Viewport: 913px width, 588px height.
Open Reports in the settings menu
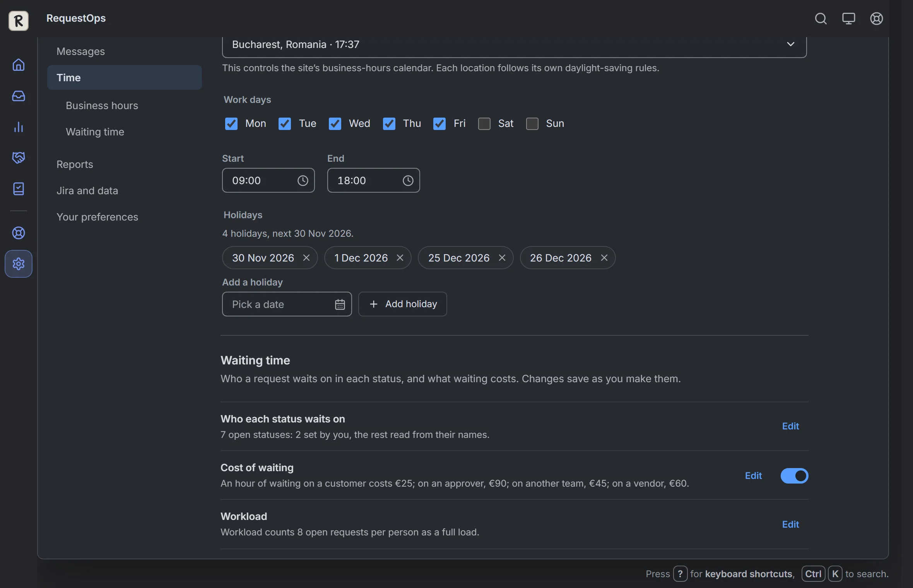125,164
